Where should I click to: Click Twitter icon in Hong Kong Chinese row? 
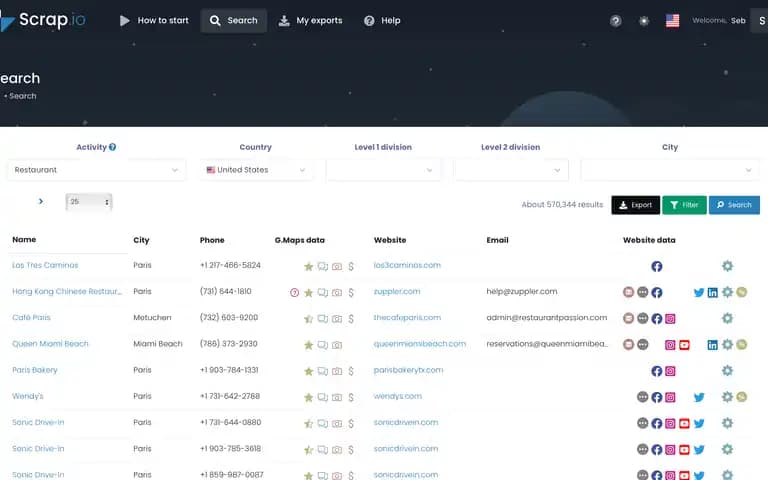tap(699, 292)
